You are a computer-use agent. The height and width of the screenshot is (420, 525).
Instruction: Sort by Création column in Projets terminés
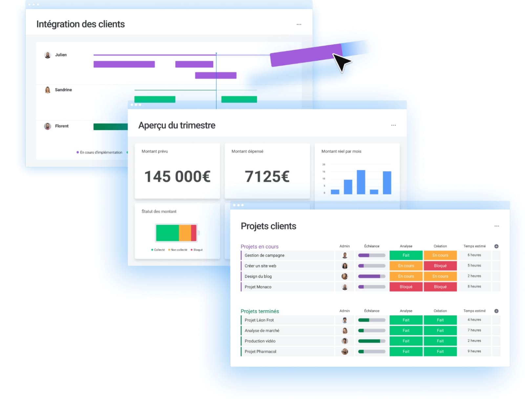(x=440, y=311)
